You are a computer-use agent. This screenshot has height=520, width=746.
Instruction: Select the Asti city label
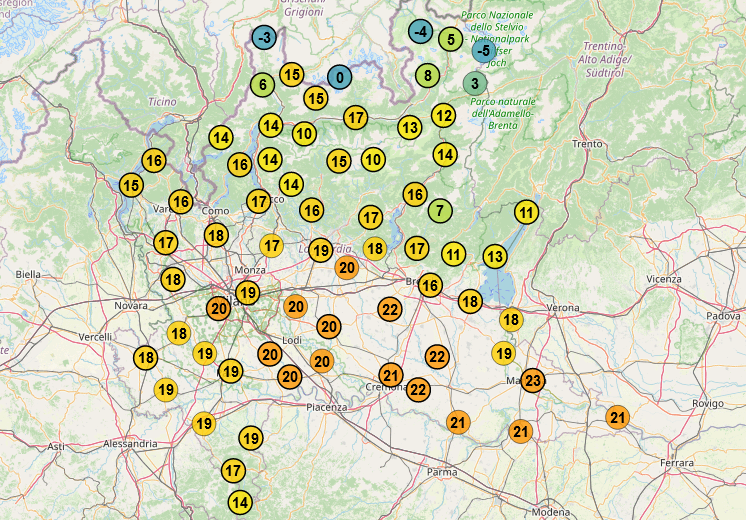coord(56,446)
